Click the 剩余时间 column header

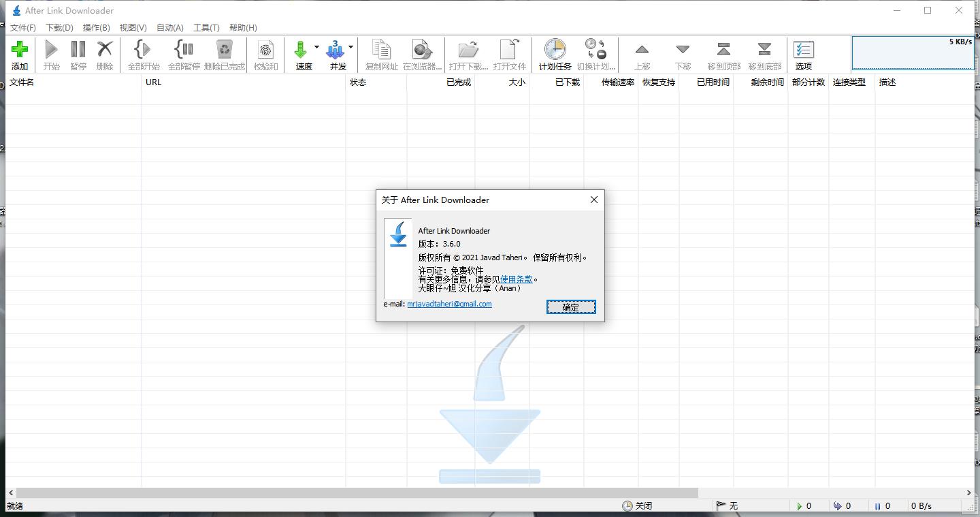click(761, 82)
